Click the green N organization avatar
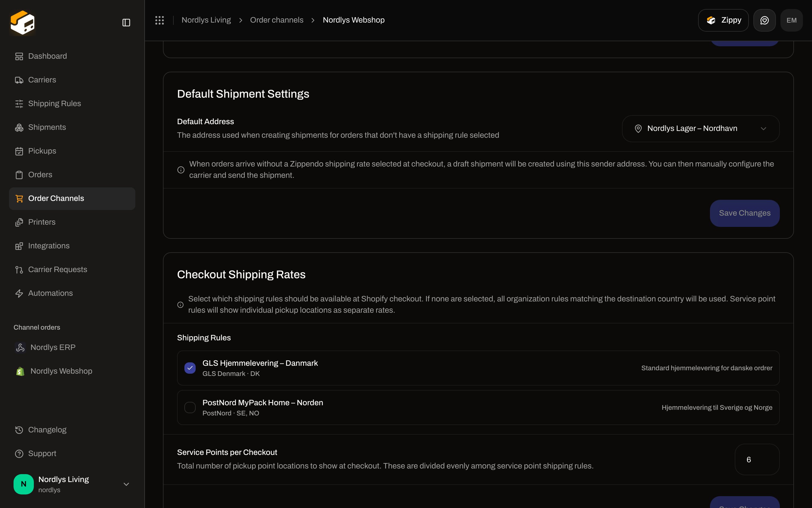Screen dimensions: 812x508 (23, 484)
